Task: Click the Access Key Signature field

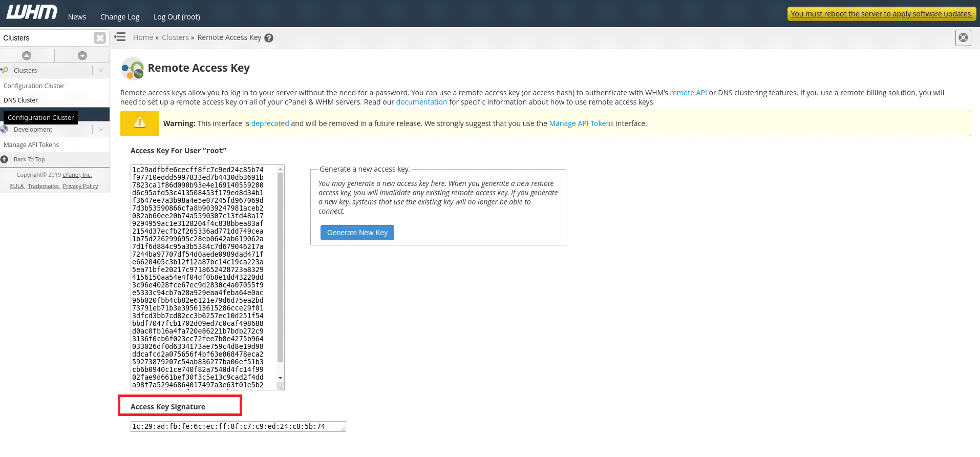Action: point(238,426)
